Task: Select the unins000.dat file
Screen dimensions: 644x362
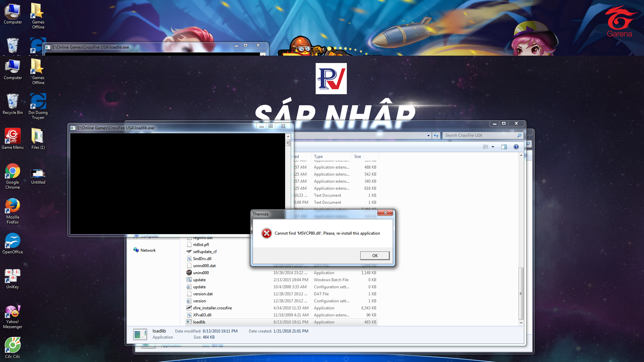Action: tap(204, 266)
